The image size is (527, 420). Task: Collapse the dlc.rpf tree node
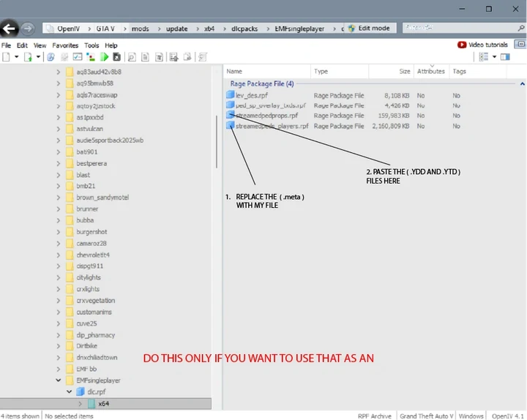point(70,391)
